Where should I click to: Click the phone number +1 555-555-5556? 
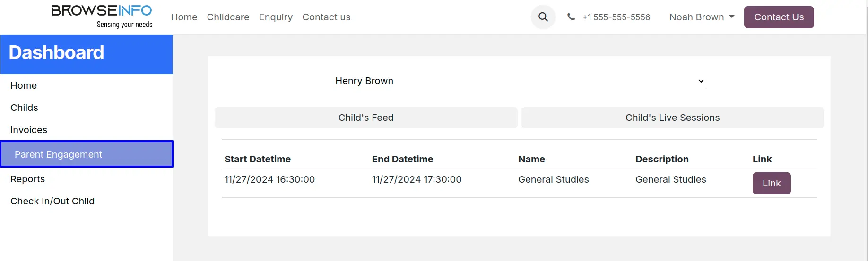point(616,17)
